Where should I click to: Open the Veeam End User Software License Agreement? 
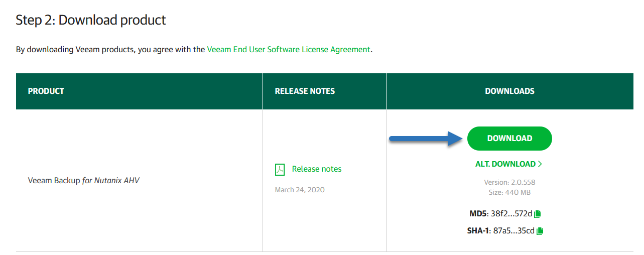[289, 50]
